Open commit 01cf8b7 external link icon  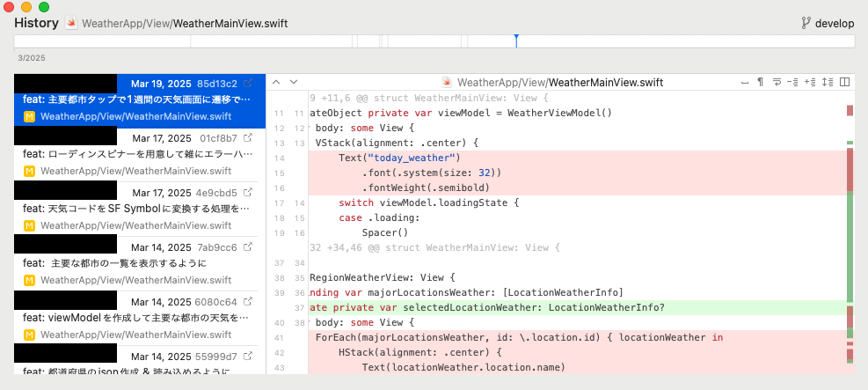coord(249,137)
